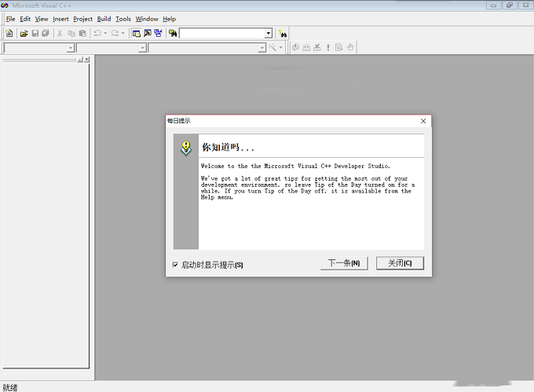Click the Execute Program exclamation icon

coord(328,47)
